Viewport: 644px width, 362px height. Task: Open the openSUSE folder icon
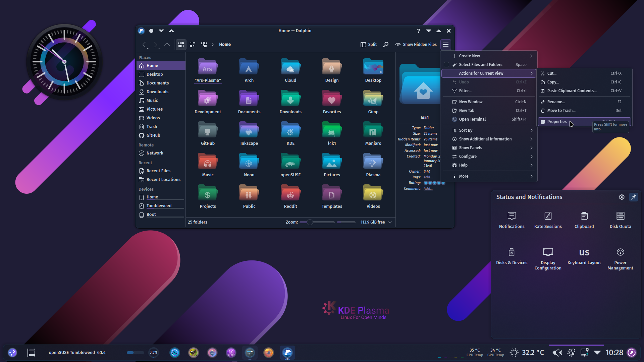pyautogui.click(x=290, y=162)
